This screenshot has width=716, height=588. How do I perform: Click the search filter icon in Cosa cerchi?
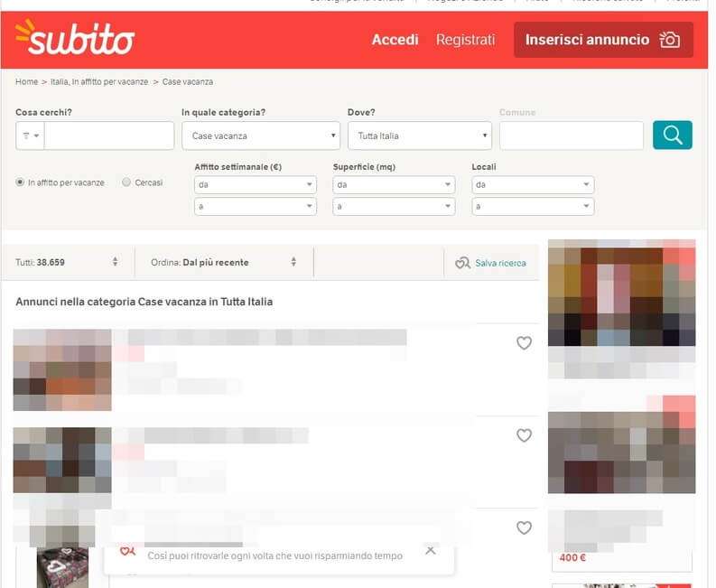point(30,135)
